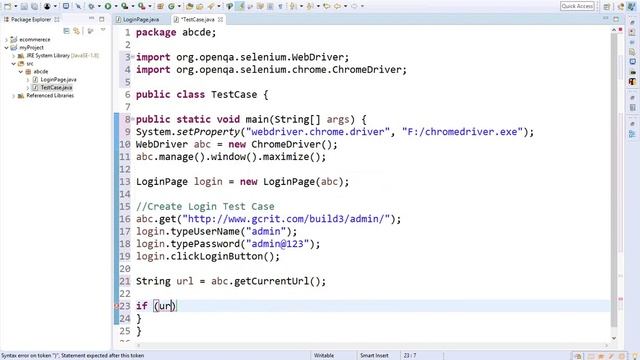Click the ChromeDriver import on line 4
The height and width of the screenshot is (360, 640).
click(271, 70)
